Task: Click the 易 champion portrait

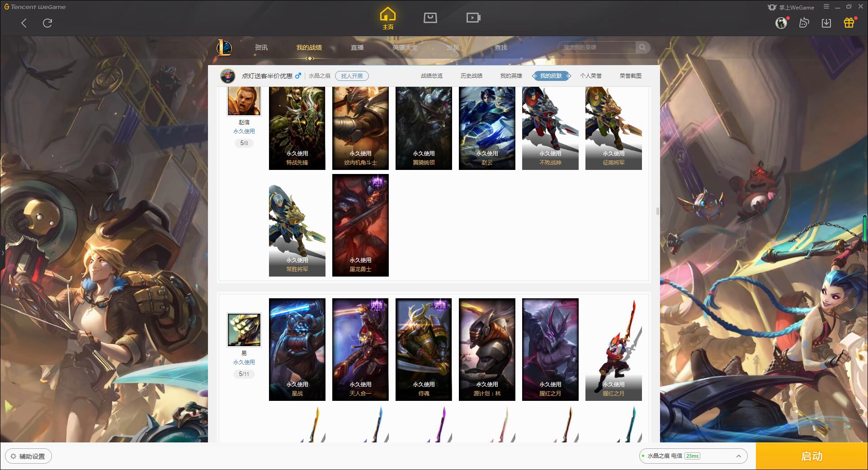Action: point(244,330)
